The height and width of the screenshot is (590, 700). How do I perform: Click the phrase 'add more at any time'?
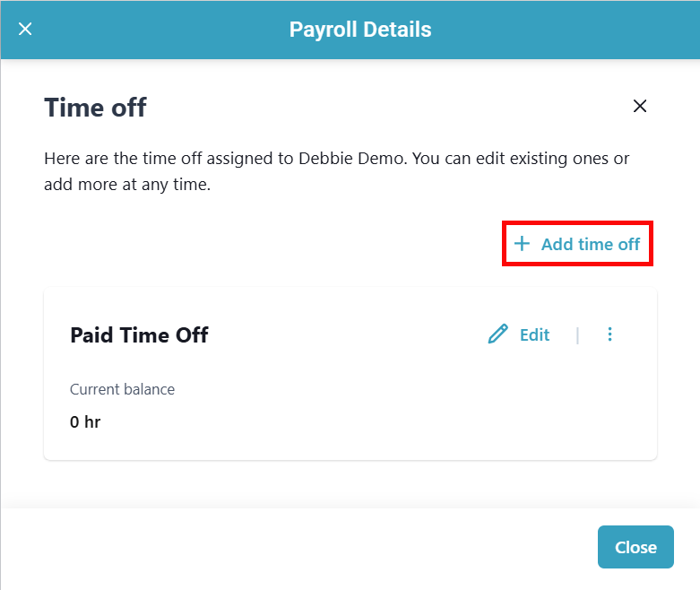tap(126, 186)
